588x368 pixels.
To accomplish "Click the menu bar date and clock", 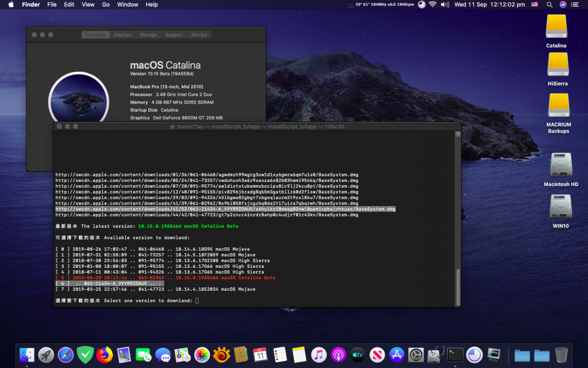I will coord(489,5).
